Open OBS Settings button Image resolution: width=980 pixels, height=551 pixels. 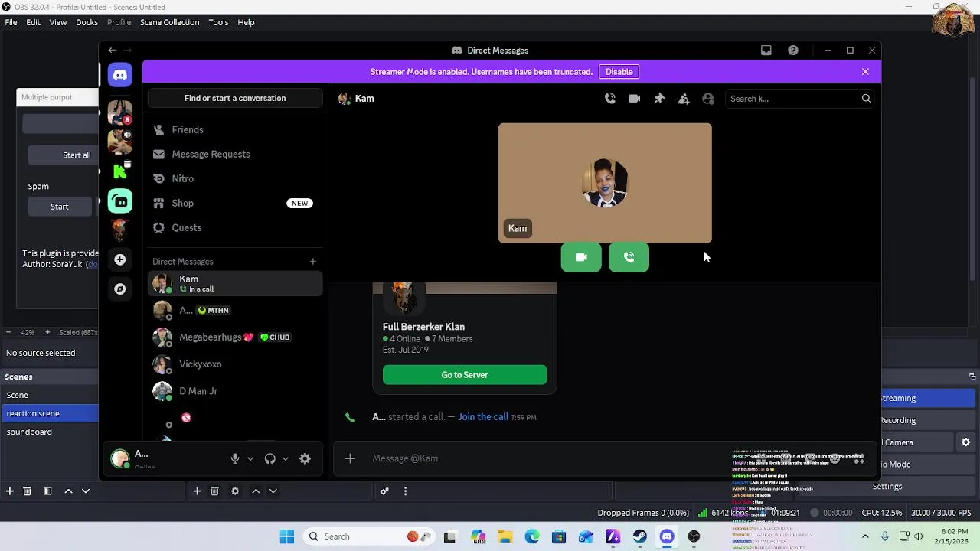pyautogui.click(x=887, y=487)
